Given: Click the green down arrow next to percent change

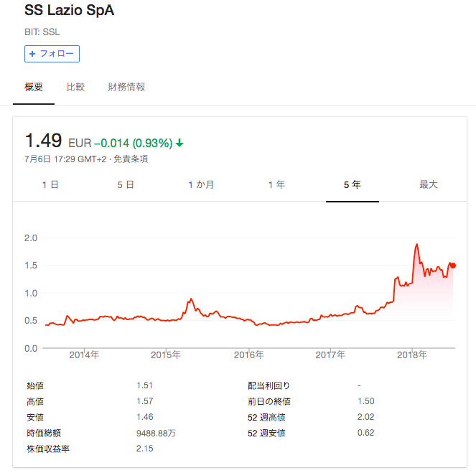Looking at the screenshot, I should point(179,143).
